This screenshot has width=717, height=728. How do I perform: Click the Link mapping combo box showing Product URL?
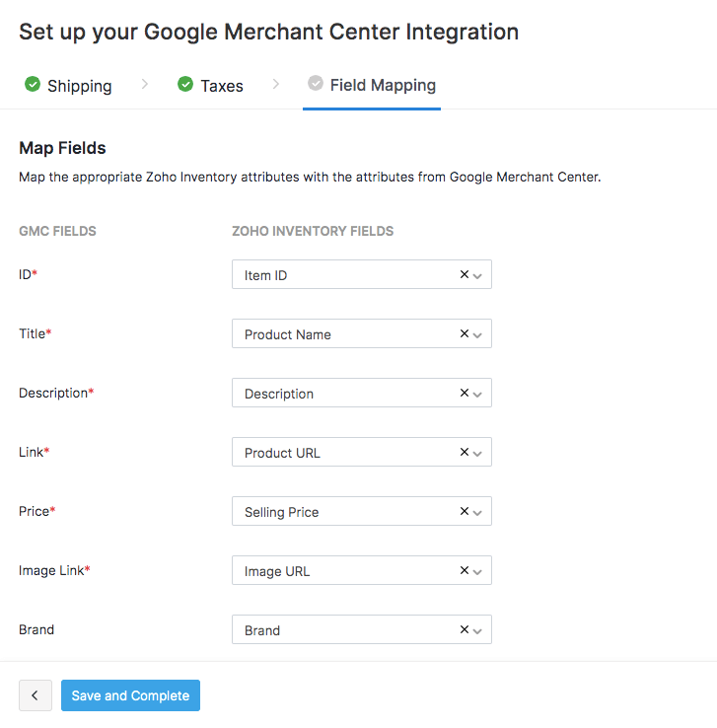point(345,453)
